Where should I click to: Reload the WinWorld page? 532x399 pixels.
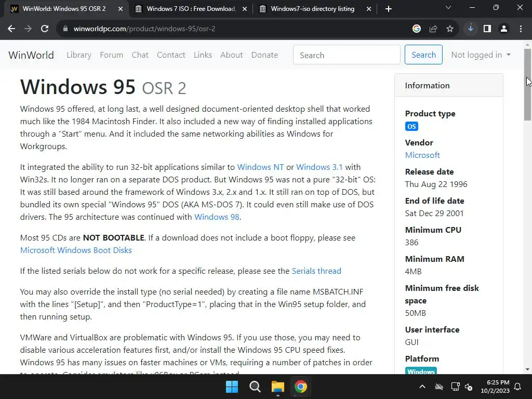coord(45,29)
